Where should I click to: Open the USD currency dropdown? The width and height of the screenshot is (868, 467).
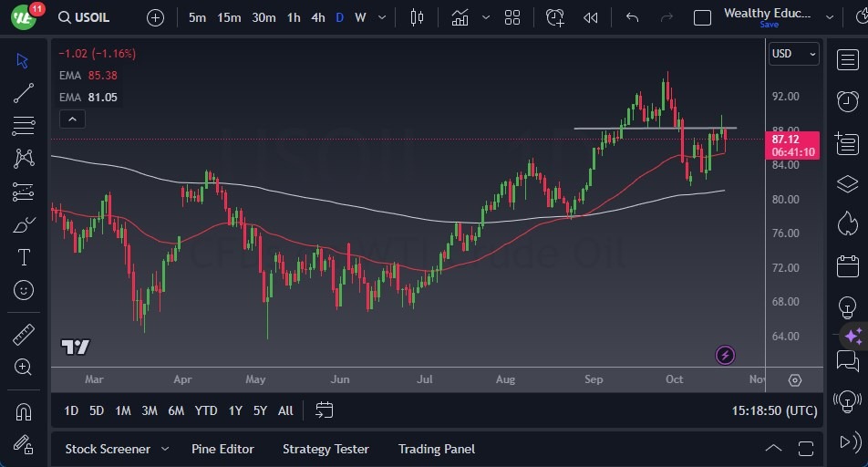pos(793,54)
